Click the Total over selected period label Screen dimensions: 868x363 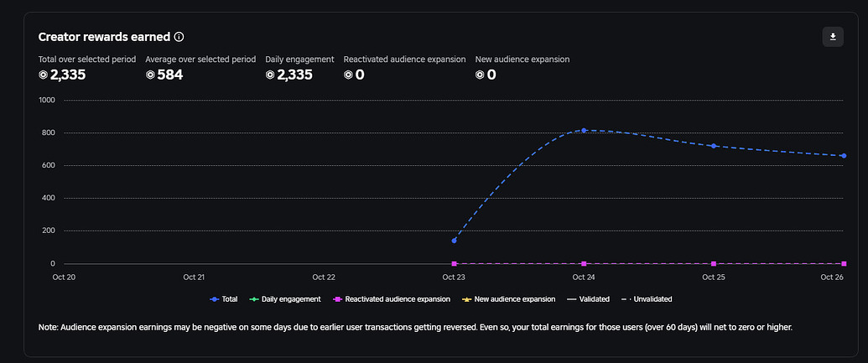click(87, 60)
